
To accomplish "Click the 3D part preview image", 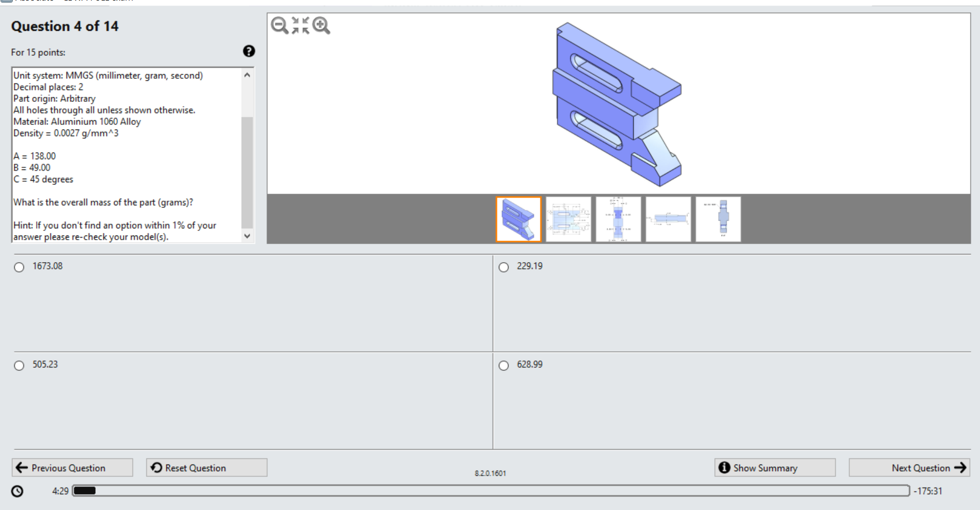I will pyautogui.click(x=617, y=104).
